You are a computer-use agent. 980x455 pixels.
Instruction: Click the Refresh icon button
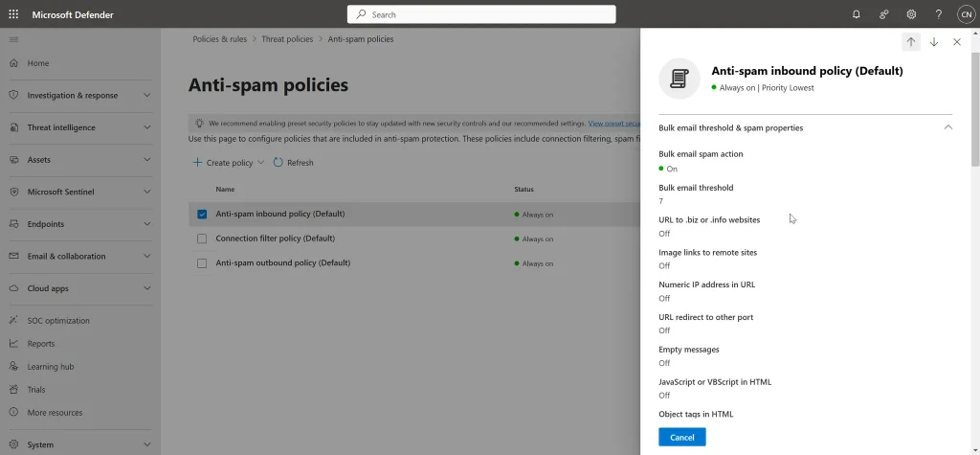pos(278,163)
